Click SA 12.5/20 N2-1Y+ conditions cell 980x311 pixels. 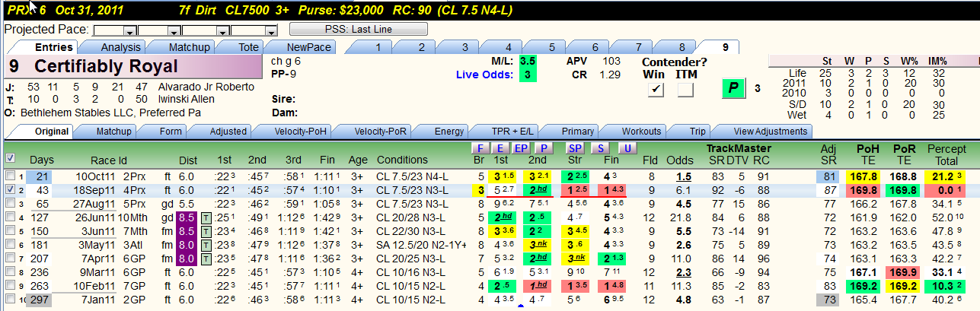421,244
